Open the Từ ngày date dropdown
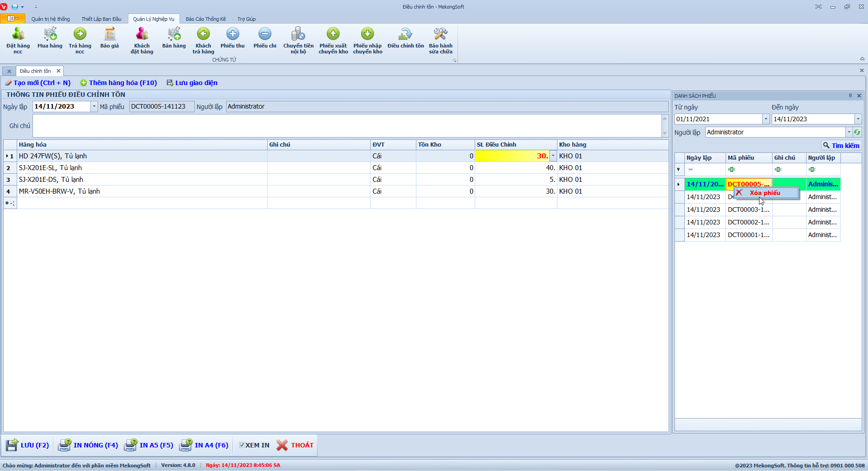This screenshot has width=868, height=471. (766, 119)
